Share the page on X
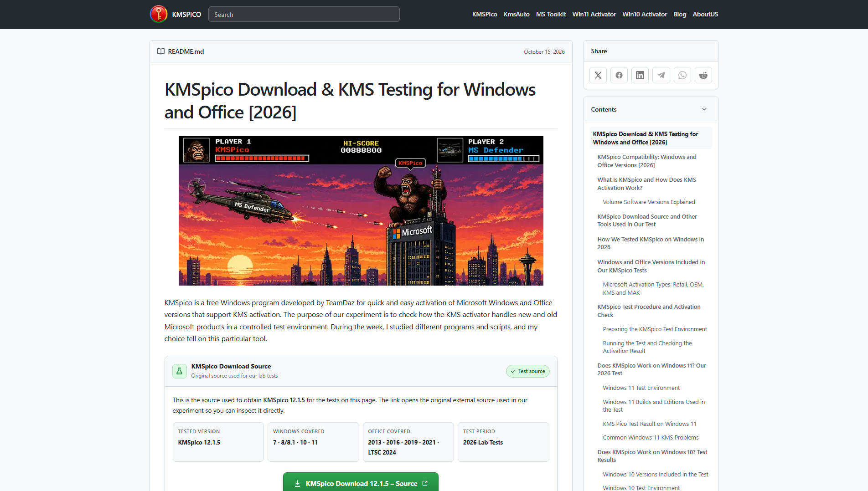Screen dimensions: 868x491 [x=598, y=75]
